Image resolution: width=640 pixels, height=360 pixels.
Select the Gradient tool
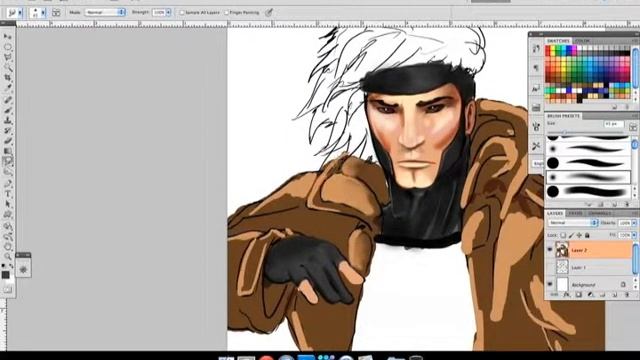click(8, 151)
